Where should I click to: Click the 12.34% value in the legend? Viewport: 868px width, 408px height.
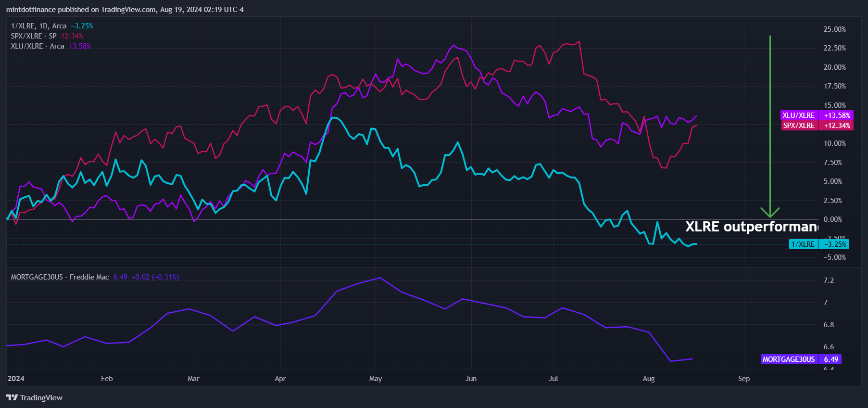72,36
